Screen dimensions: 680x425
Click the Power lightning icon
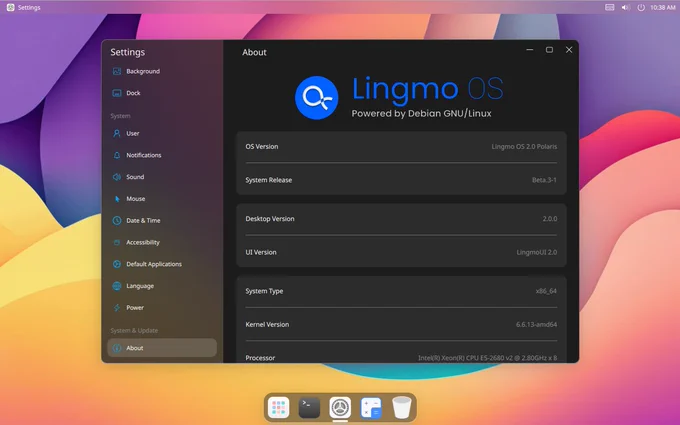(x=117, y=307)
